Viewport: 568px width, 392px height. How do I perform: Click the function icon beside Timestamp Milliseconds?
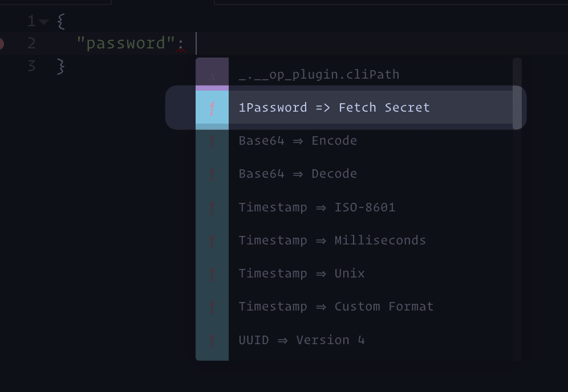click(212, 240)
